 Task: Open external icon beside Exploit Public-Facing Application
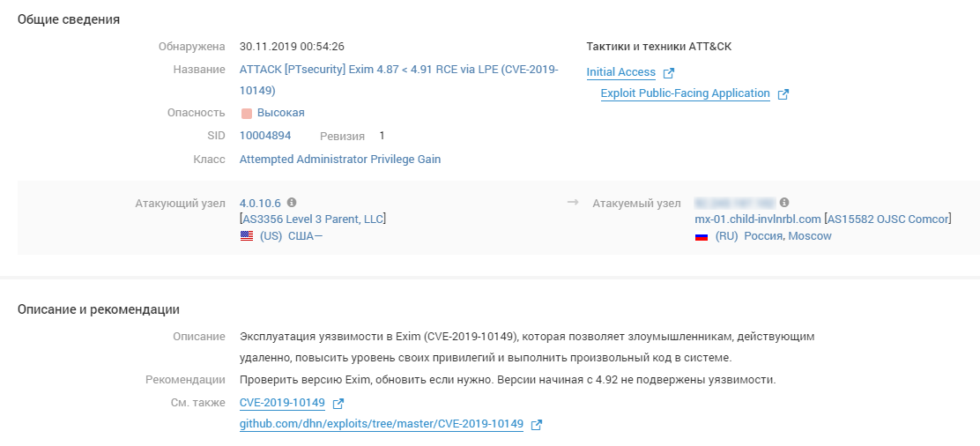click(x=783, y=94)
